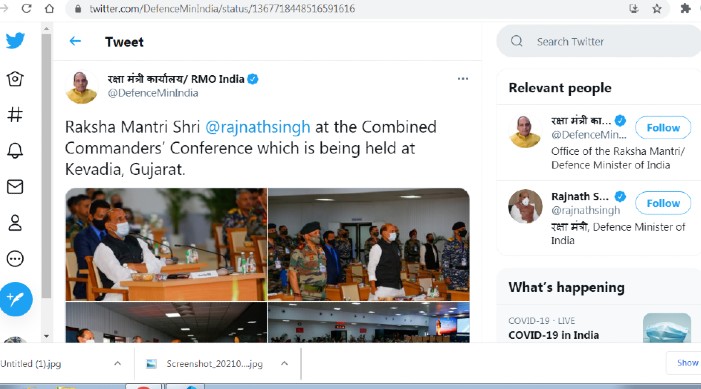Image resolution: width=701 pixels, height=389 pixels.
Task: Go back using the Tweet arrow
Action: pyautogui.click(x=75, y=42)
